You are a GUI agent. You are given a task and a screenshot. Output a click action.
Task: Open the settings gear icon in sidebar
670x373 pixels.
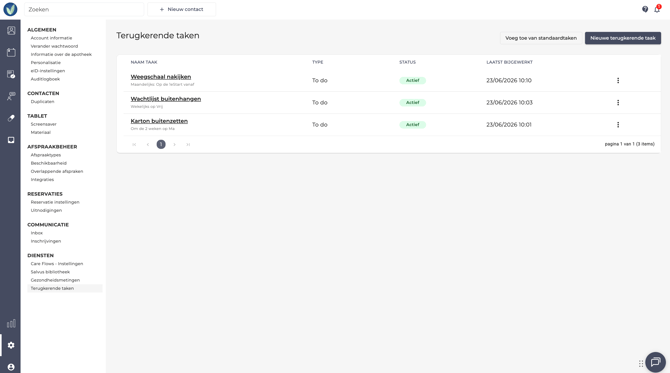(x=11, y=345)
